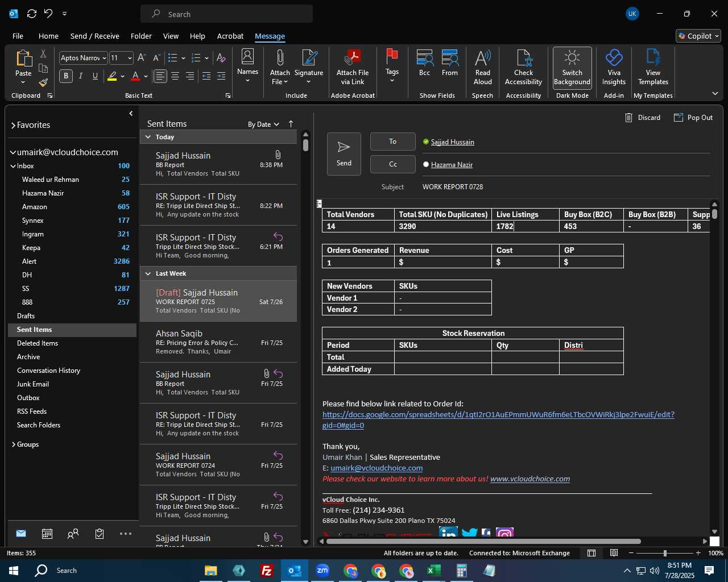Viewport: 728px width, 582px height.
Task: Open numbering style dropdown arrow
Action: point(206,58)
